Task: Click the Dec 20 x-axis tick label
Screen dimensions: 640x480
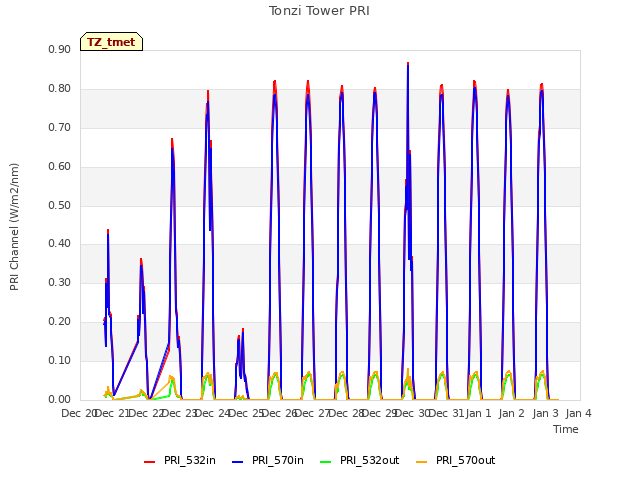Action: (x=78, y=413)
